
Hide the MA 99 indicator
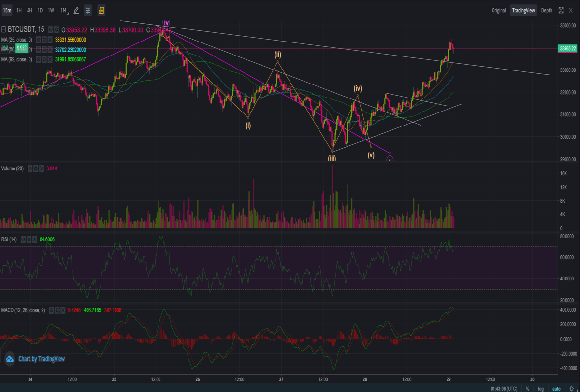click(39, 59)
